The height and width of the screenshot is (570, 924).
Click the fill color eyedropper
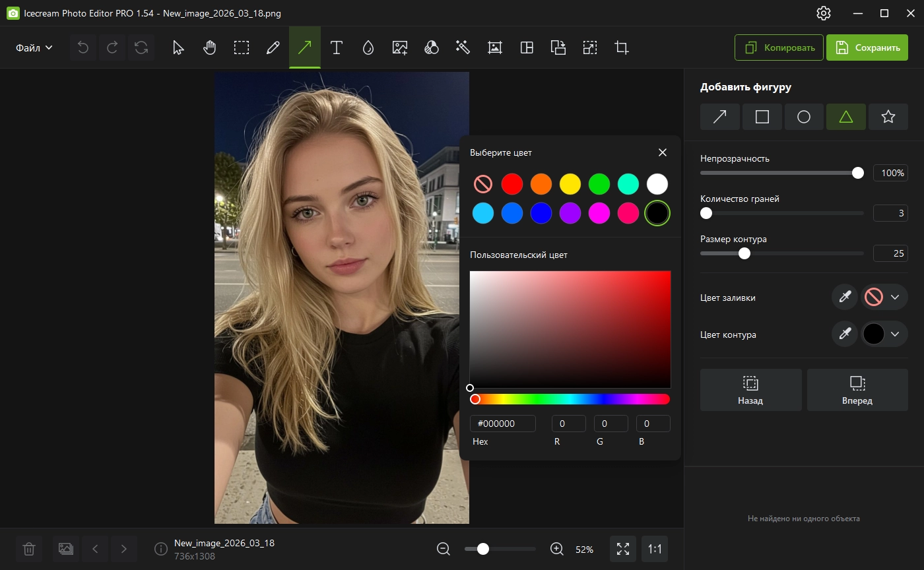click(845, 298)
